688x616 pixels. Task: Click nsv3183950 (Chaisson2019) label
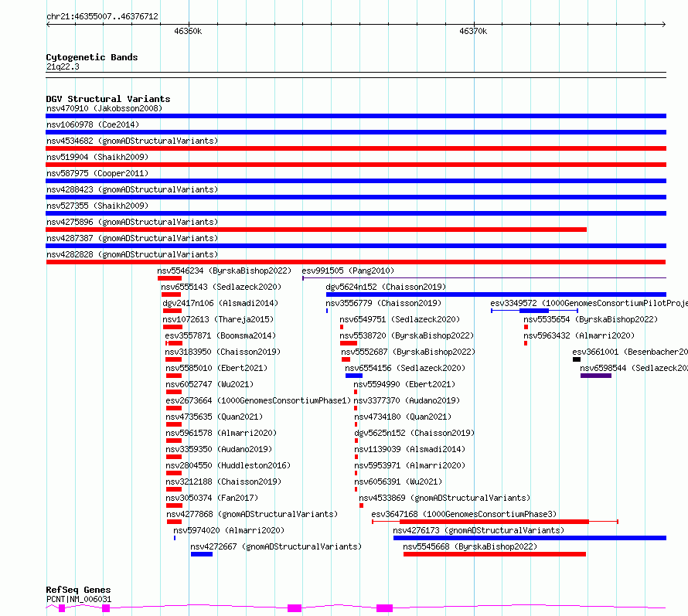(x=223, y=352)
